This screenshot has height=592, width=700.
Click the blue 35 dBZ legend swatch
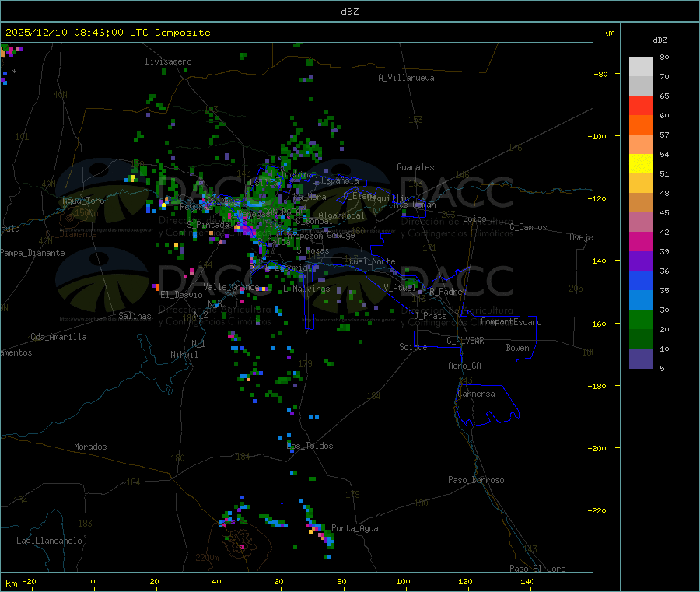641,280
